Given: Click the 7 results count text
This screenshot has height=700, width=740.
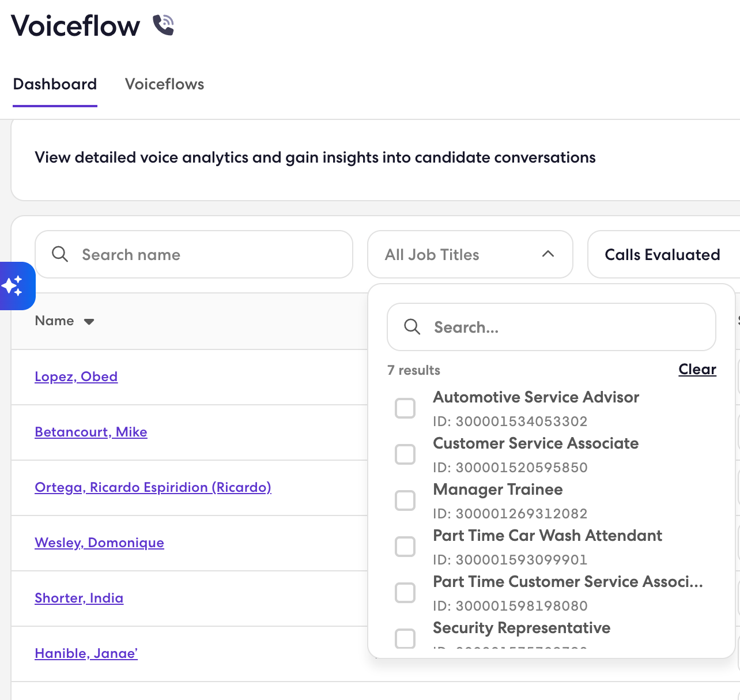Looking at the screenshot, I should (x=414, y=370).
